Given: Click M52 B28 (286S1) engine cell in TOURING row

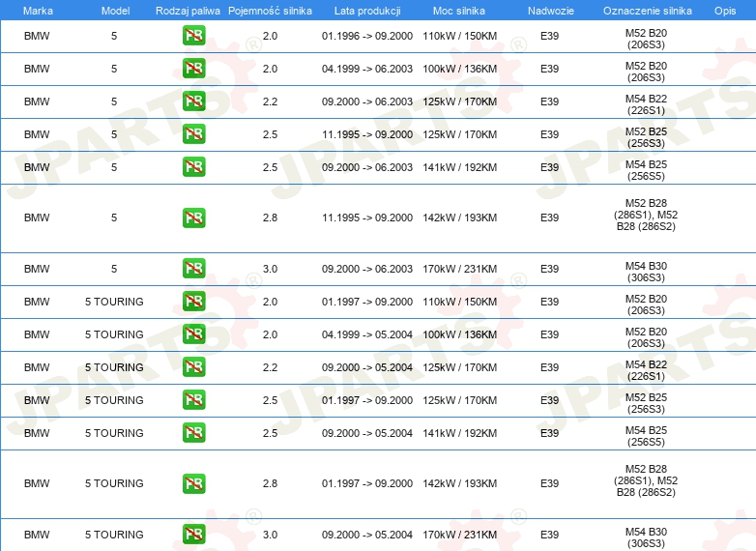Looking at the screenshot, I should point(646,480).
